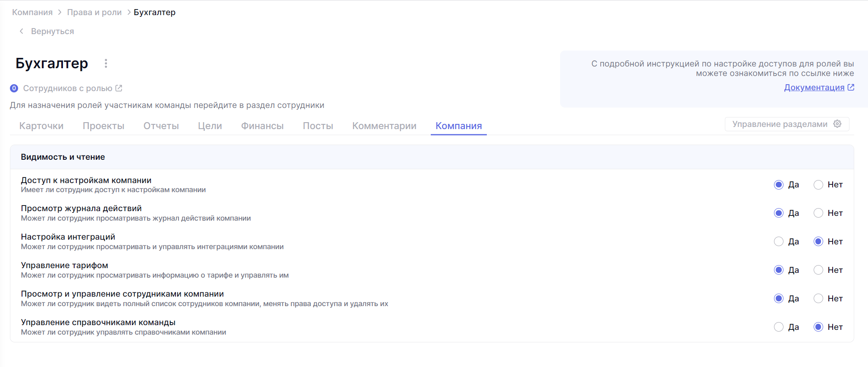Switch to the Проекты tab
The image size is (868, 367).
[x=103, y=126]
